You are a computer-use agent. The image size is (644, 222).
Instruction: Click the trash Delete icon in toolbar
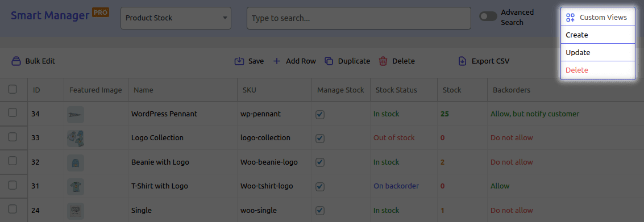tap(383, 61)
